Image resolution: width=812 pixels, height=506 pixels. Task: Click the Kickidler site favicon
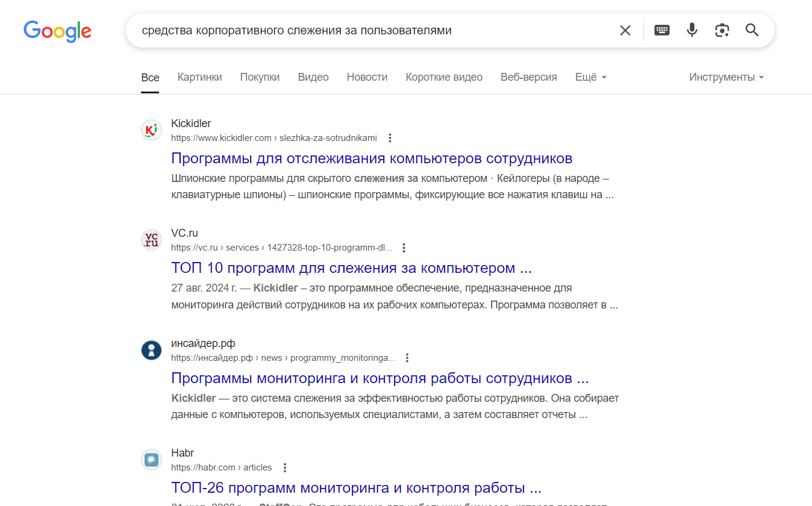click(x=151, y=130)
